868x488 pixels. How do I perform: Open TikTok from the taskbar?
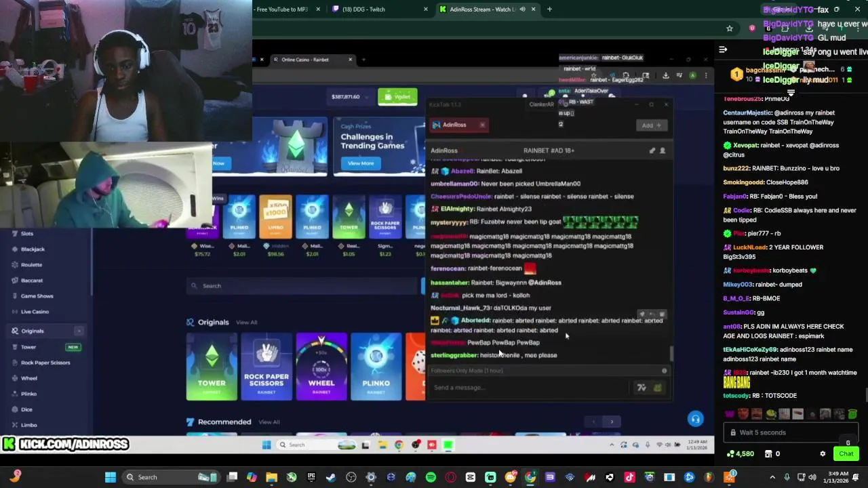point(629,477)
